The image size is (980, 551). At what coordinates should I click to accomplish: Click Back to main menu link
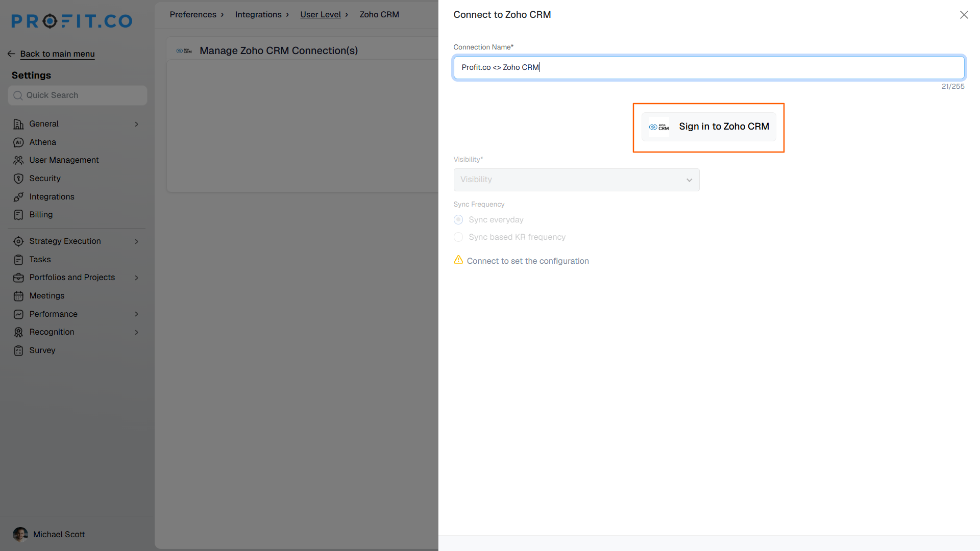57,54
